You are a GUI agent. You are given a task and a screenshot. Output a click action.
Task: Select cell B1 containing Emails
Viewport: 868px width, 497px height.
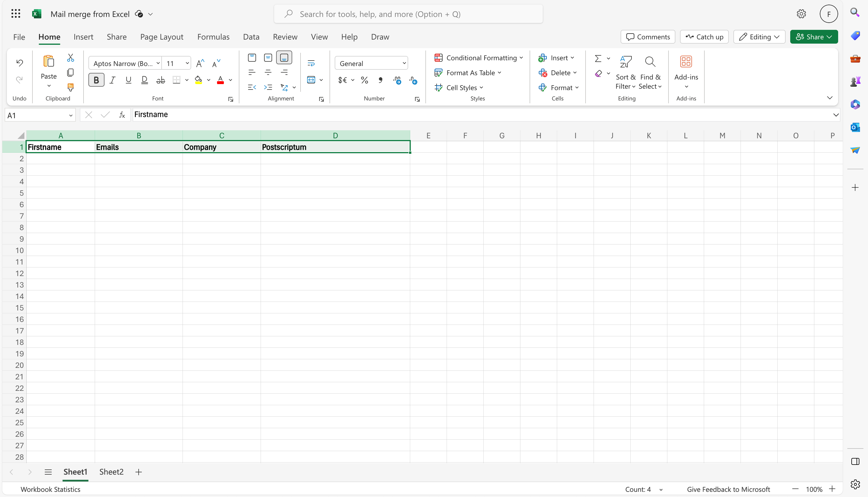coord(139,147)
